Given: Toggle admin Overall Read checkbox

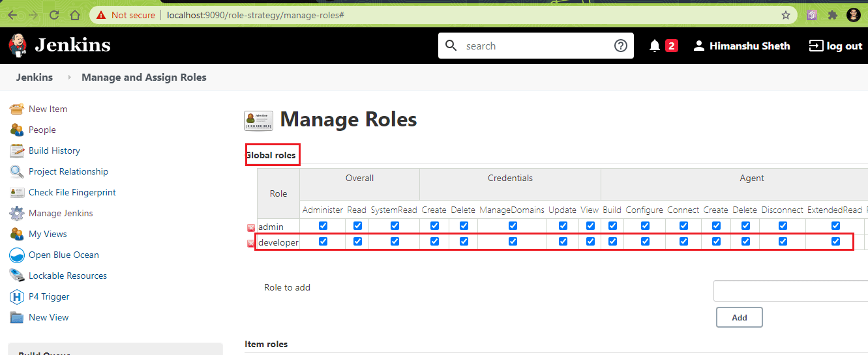Looking at the screenshot, I should pyautogui.click(x=357, y=226).
